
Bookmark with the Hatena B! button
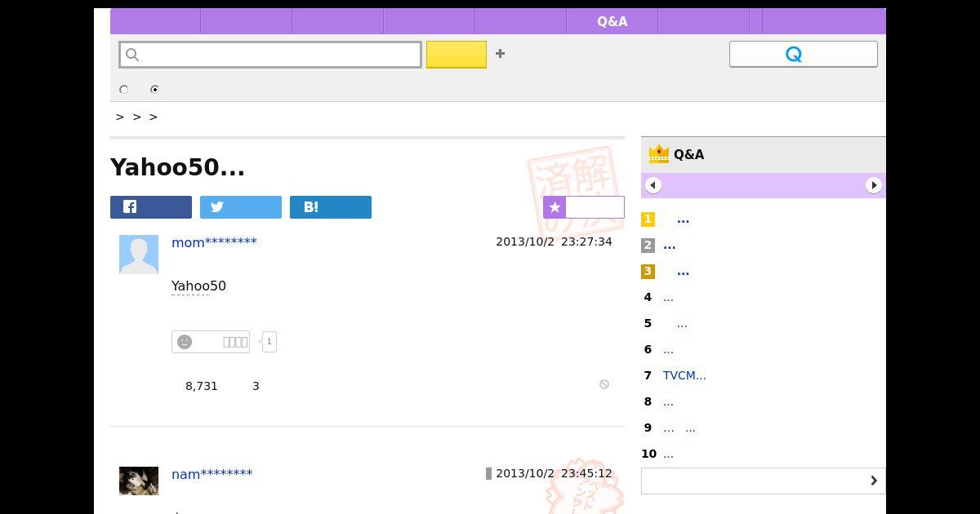[331, 207]
